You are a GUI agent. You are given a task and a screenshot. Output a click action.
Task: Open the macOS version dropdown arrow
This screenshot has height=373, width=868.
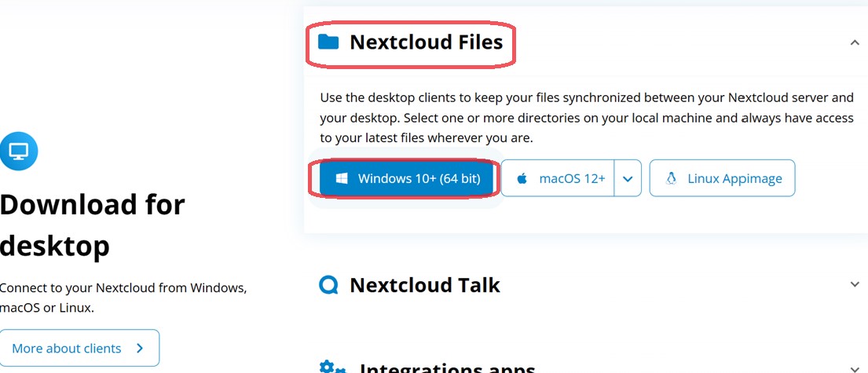[628, 178]
